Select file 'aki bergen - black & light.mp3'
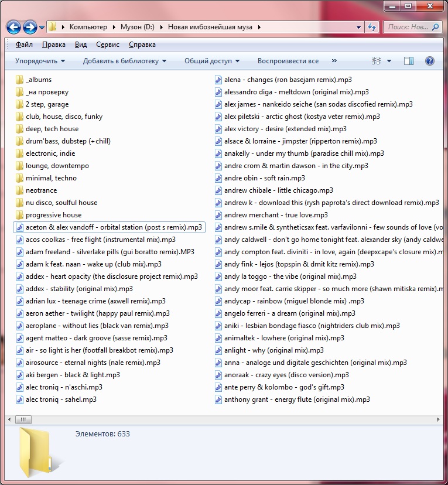Screen dimensions: 448x485 (73, 375)
